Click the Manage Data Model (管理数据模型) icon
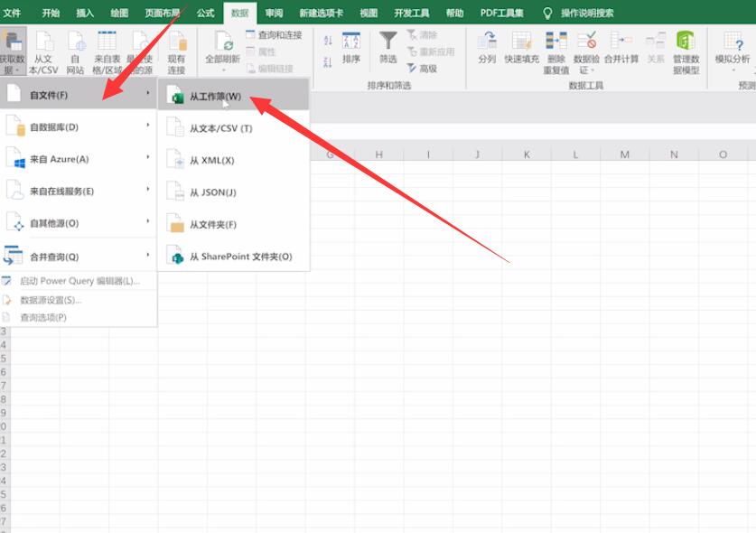 686,52
